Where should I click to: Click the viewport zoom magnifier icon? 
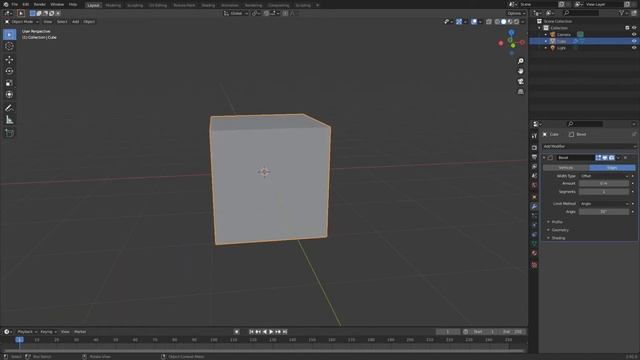(x=520, y=61)
